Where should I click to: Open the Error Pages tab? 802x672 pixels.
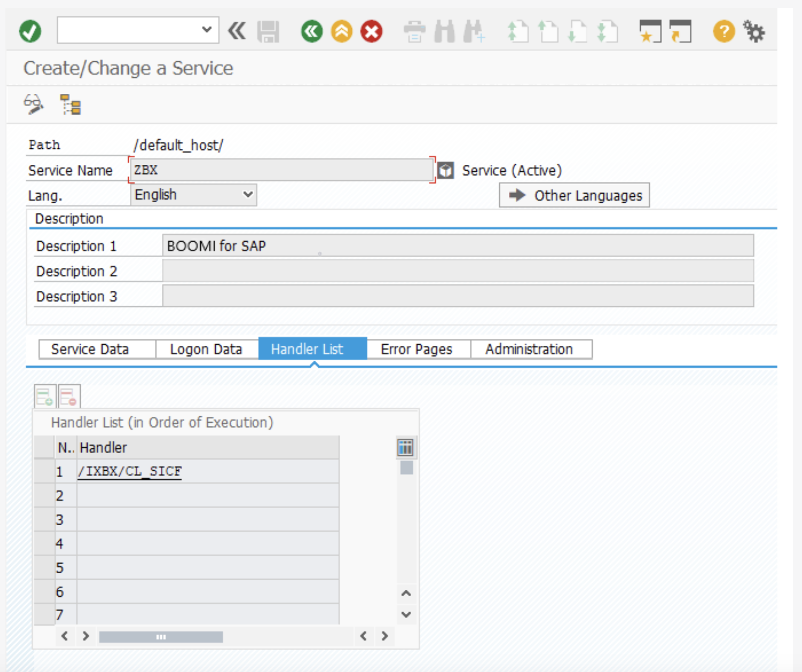coord(417,349)
